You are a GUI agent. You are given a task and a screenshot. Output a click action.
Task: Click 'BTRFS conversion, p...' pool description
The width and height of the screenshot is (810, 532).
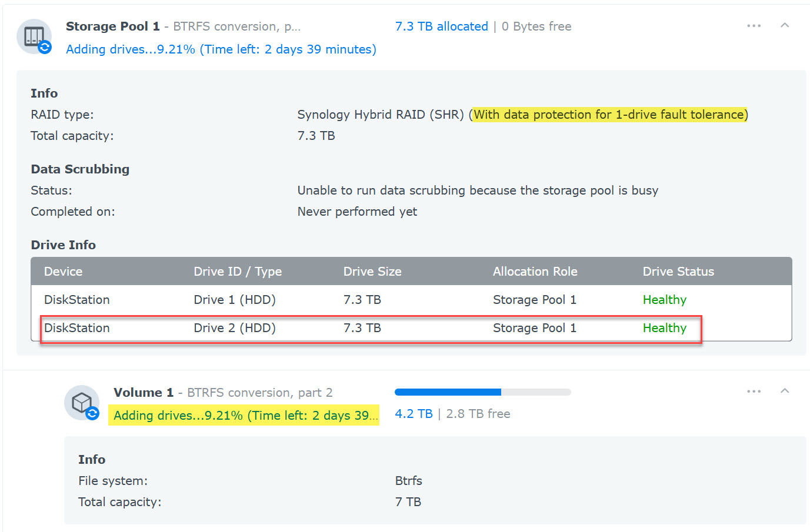tap(237, 26)
